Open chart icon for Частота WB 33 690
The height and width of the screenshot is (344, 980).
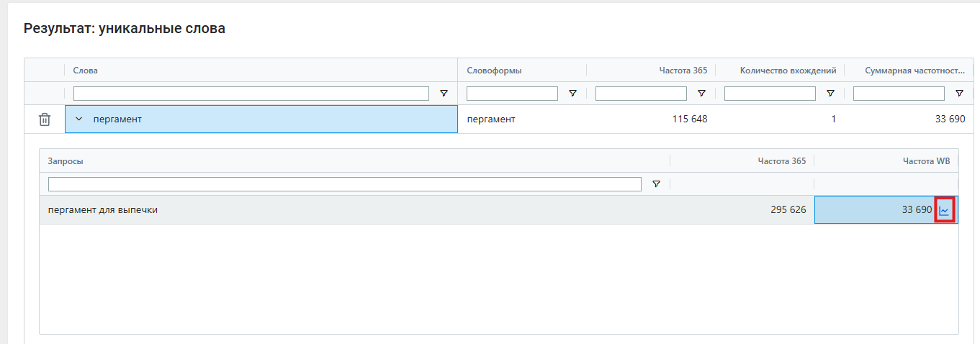944,210
